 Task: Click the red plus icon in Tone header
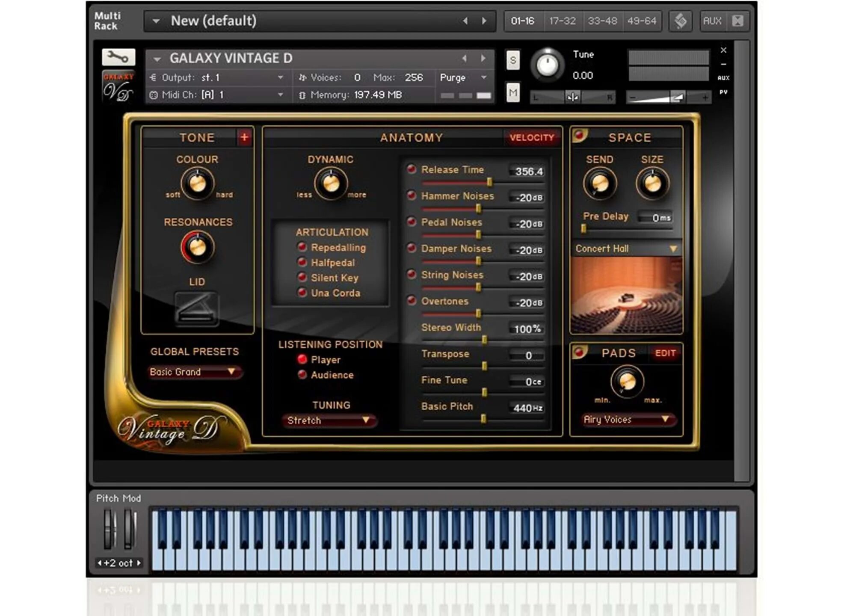[x=244, y=137]
